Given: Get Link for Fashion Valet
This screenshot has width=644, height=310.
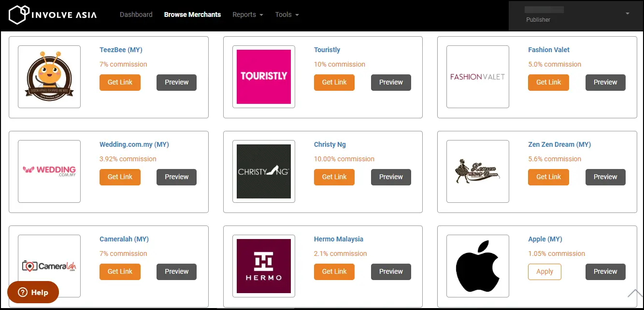Looking at the screenshot, I should pos(549,82).
